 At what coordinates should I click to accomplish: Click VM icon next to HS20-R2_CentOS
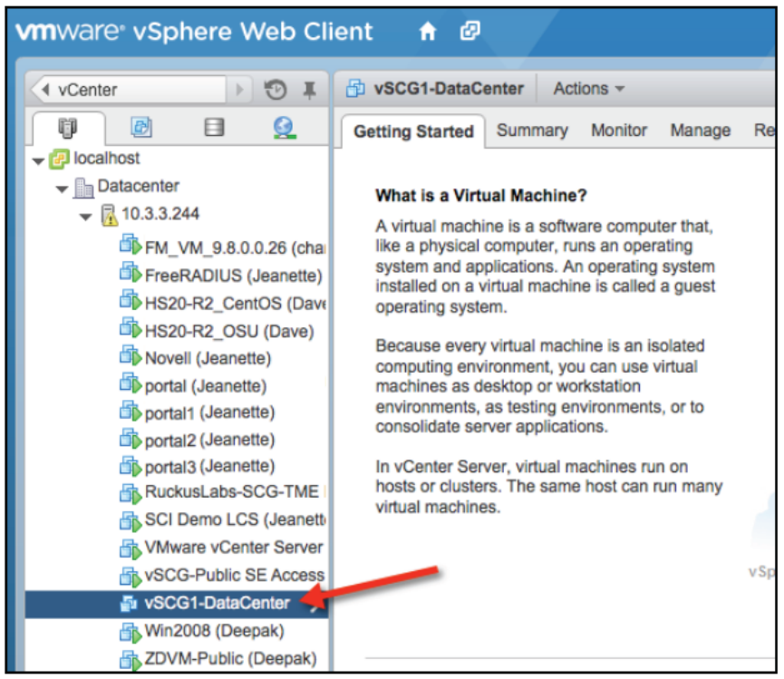[131, 300]
